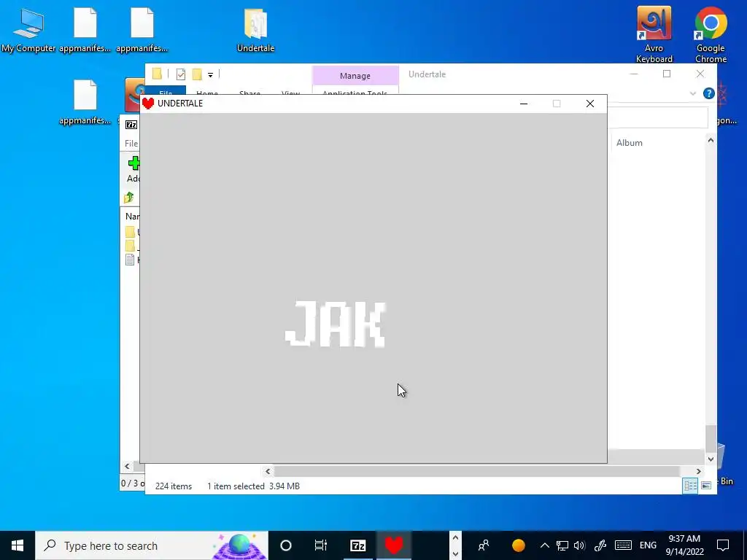Click the Explorer search field
Screen dimensions: 747x560
(658, 117)
